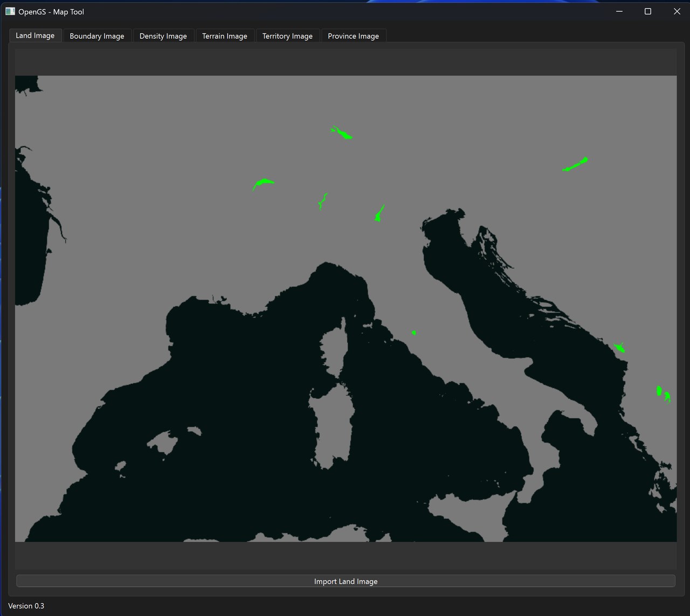Click the elongated green lake in the upper right
The image size is (690, 616).
575,165
